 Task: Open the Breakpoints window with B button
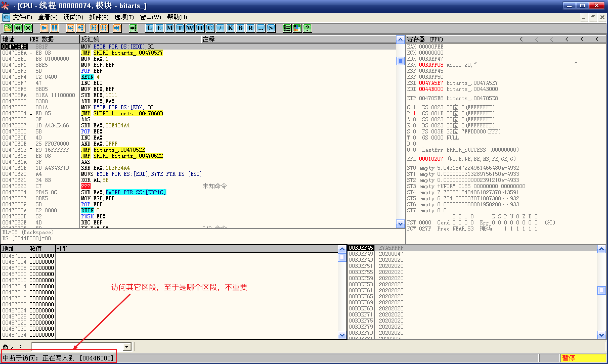tap(241, 28)
